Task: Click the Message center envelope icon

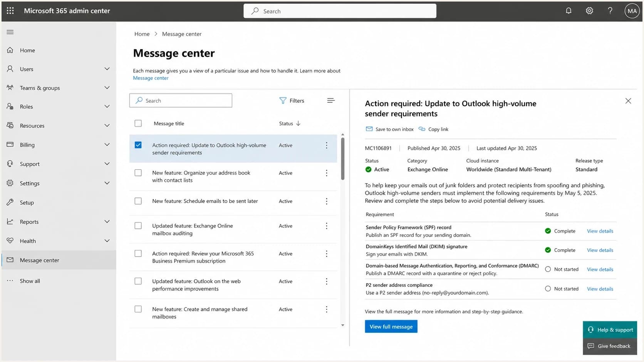Action: [10, 260]
